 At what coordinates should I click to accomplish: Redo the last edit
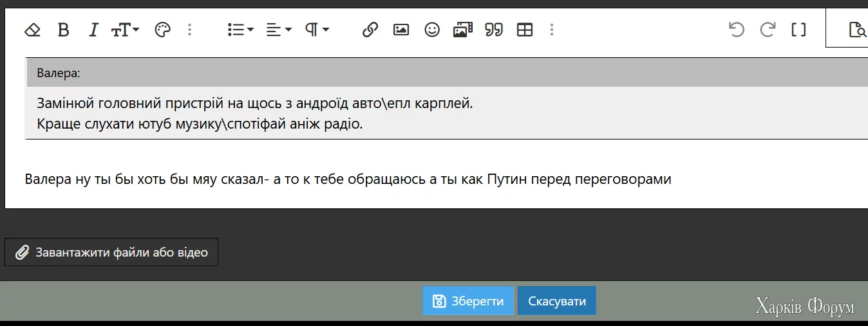[x=768, y=30]
